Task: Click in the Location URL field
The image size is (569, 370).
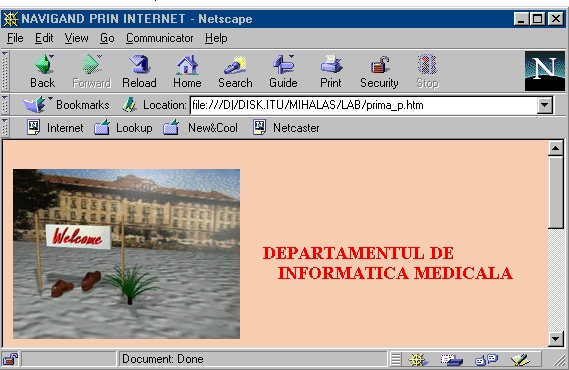Action: pyautogui.click(x=363, y=105)
